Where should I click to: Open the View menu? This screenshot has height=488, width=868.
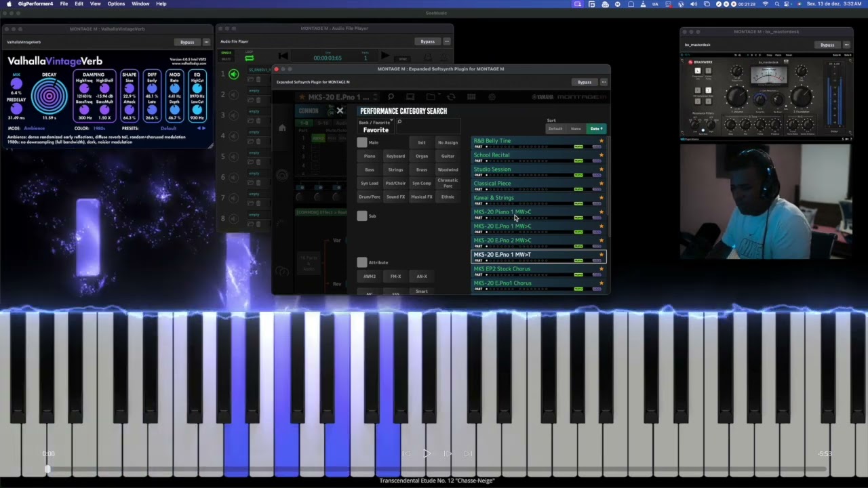pyautogui.click(x=96, y=4)
